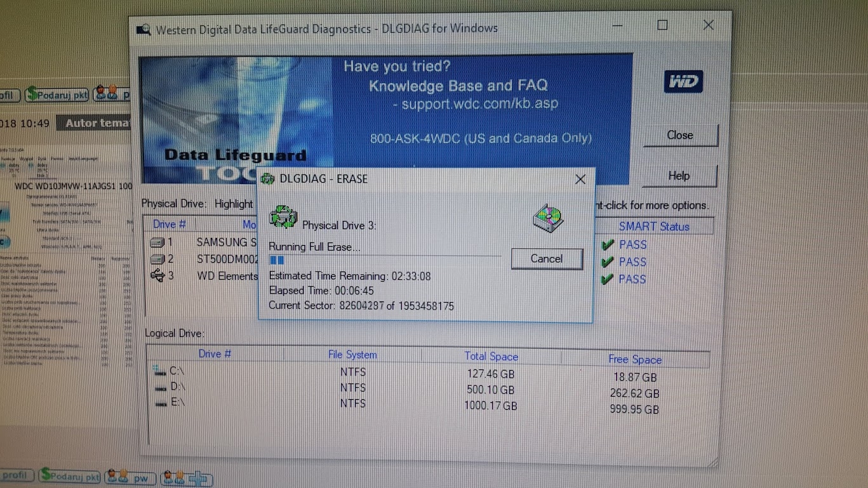Sort by the Free Space column header
Screen dimensions: 868x488
pyautogui.click(x=635, y=360)
